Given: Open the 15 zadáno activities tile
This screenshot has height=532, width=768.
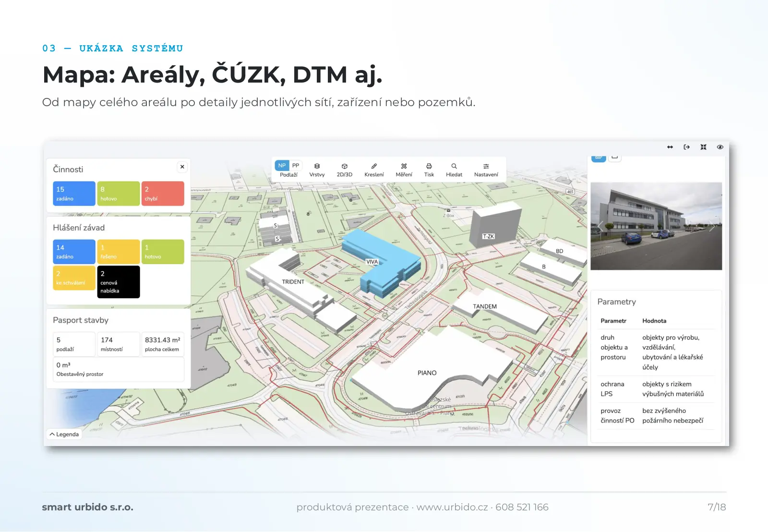Looking at the screenshot, I should pyautogui.click(x=74, y=193).
